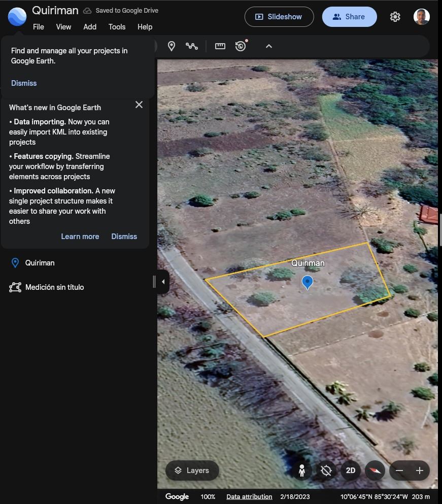Open the historical imagery tool
Screen dimensions: 442x504
pos(241,46)
